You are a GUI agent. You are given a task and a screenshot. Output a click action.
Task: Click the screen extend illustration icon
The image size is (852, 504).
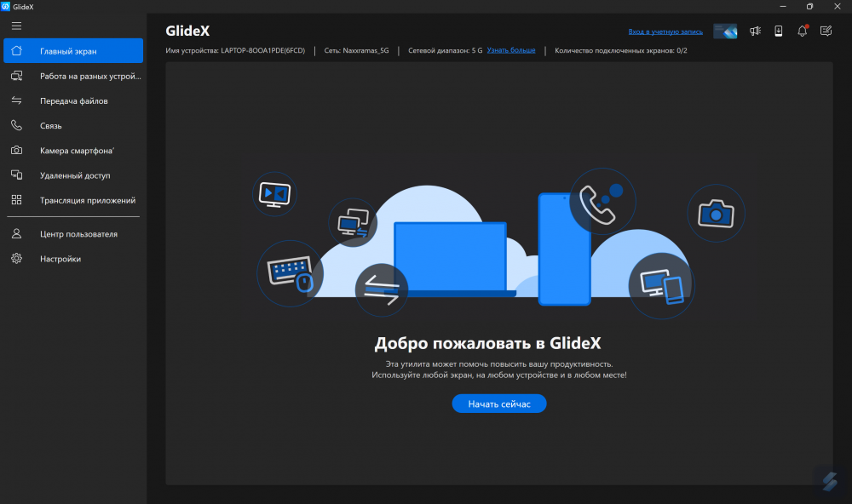354,223
